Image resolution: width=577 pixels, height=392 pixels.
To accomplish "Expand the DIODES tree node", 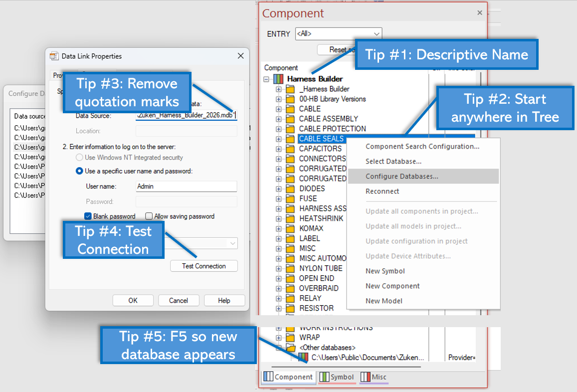I will (x=279, y=189).
